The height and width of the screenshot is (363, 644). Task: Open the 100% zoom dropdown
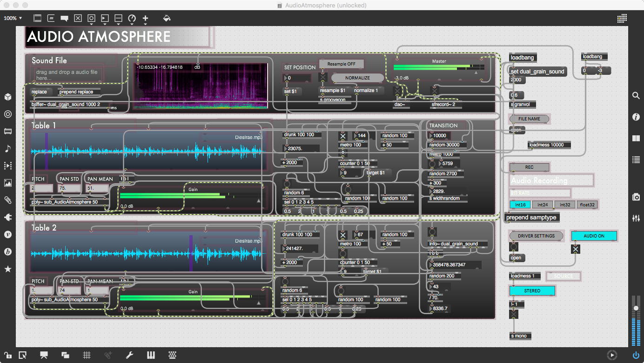click(x=13, y=18)
